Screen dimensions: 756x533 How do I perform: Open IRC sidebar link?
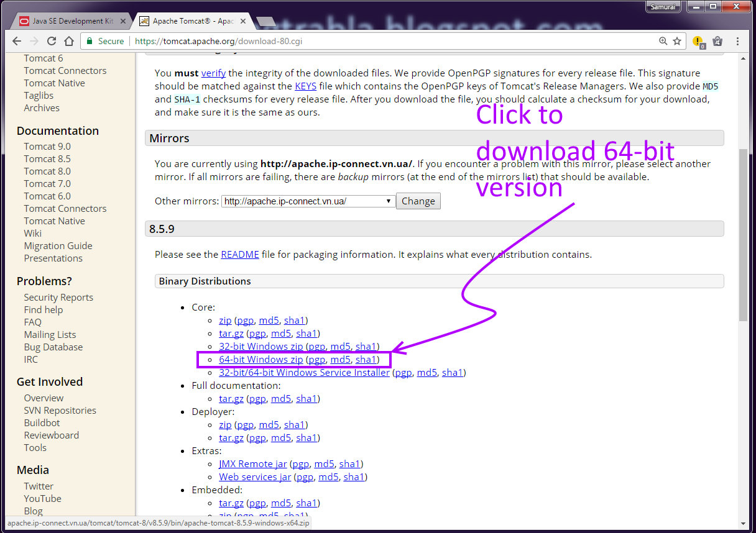[31, 360]
